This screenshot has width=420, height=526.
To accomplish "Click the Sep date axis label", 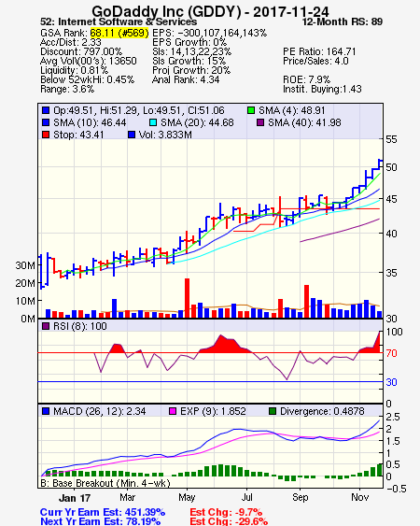I will (x=300, y=497).
